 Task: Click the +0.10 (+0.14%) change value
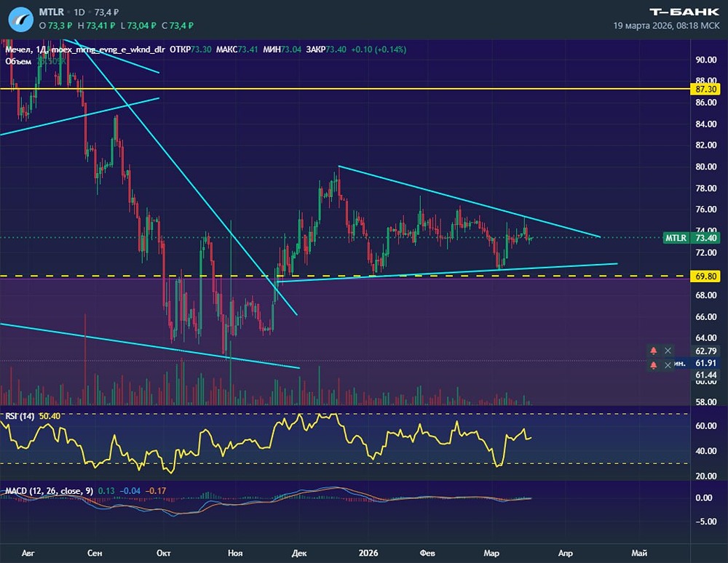pos(379,49)
